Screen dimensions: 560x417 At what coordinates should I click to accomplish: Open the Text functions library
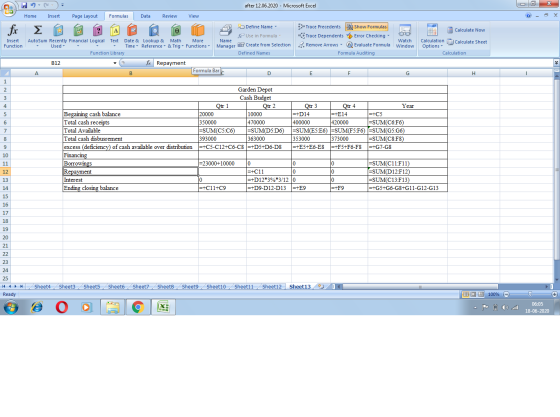[x=114, y=36]
